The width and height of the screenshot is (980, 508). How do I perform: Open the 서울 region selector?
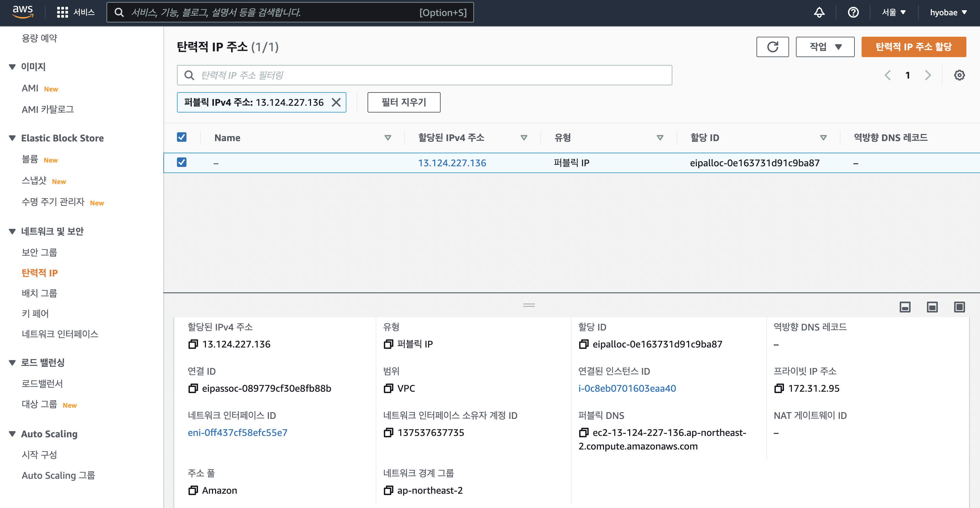pyautogui.click(x=893, y=12)
